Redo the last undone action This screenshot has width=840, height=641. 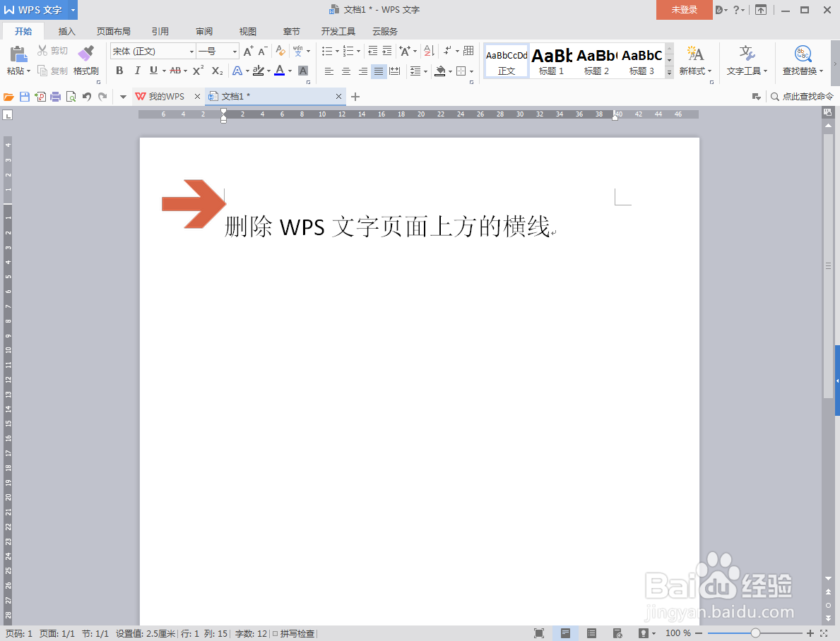102,97
